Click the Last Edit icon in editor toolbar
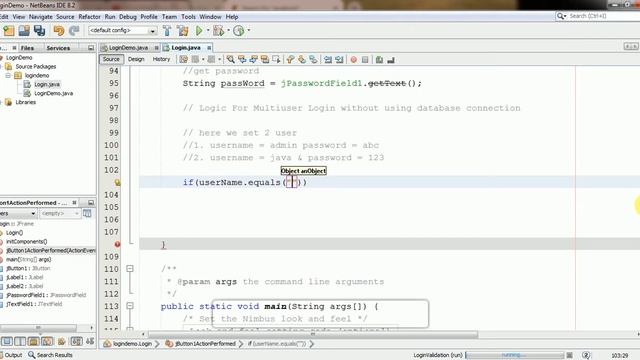This screenshot has height=360, width=640. (184, 60)
